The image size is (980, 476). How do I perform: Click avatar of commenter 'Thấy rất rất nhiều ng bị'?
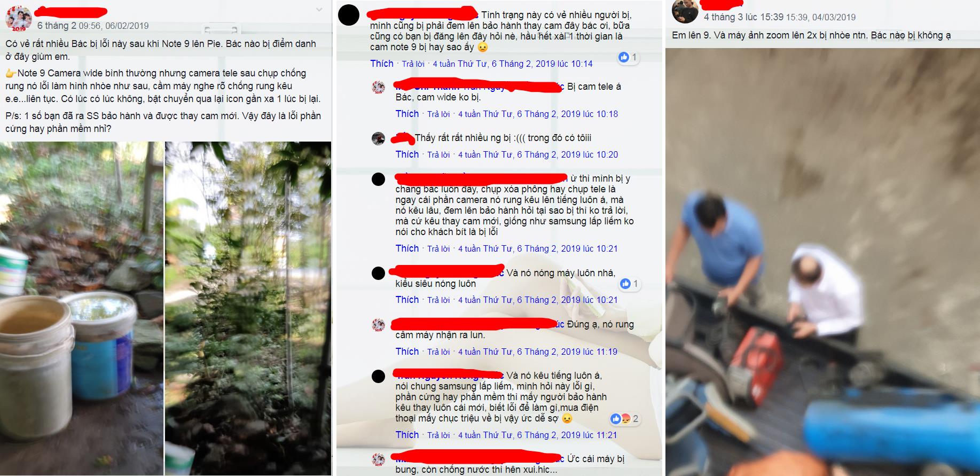click(378, 138)
